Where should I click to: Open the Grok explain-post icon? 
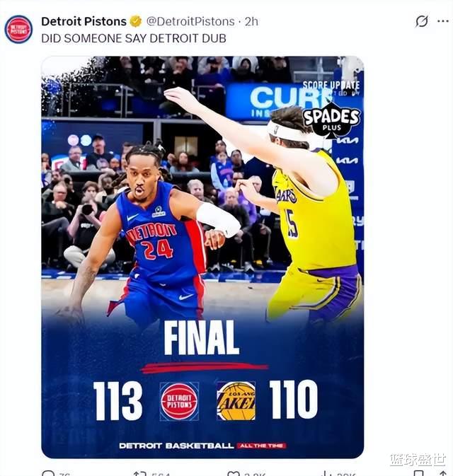tap(422, 21)
